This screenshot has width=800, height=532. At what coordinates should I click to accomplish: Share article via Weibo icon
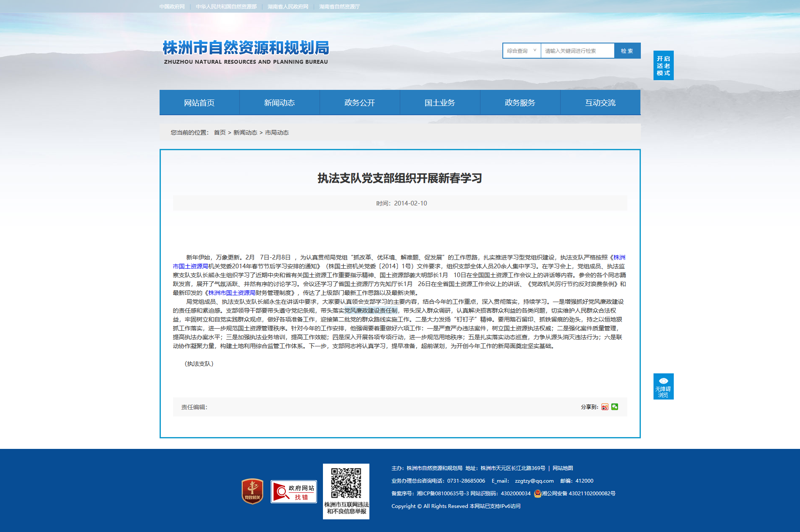605,407
